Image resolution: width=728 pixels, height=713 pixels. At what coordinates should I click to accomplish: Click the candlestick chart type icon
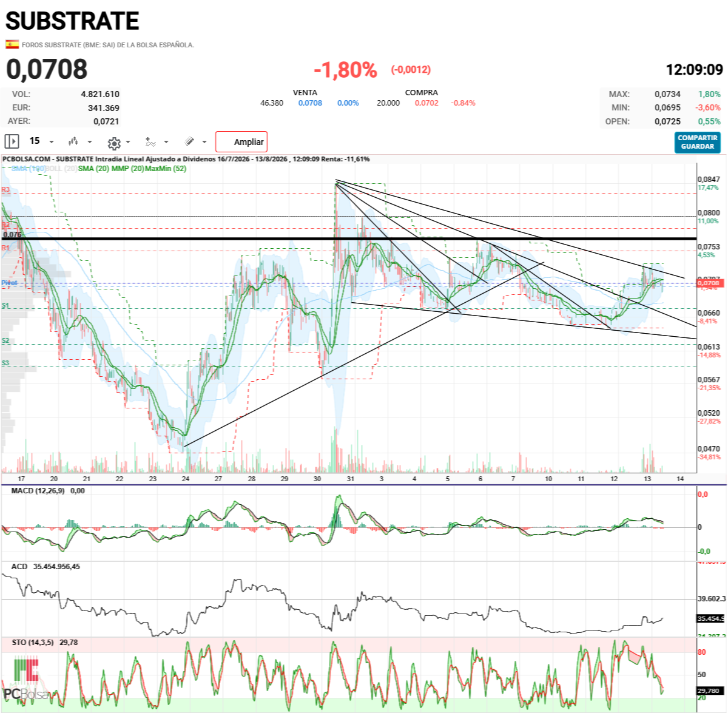click(x=73, y=141)
